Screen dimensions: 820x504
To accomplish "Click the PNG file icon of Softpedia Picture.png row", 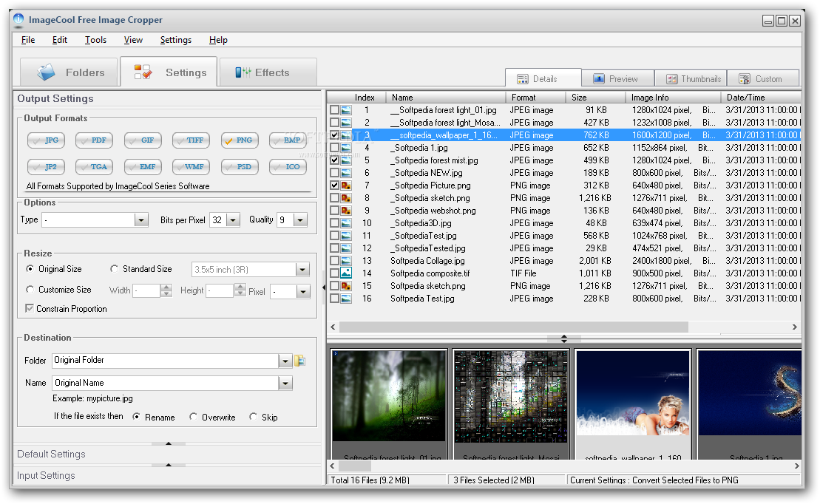I will (346, 185).
